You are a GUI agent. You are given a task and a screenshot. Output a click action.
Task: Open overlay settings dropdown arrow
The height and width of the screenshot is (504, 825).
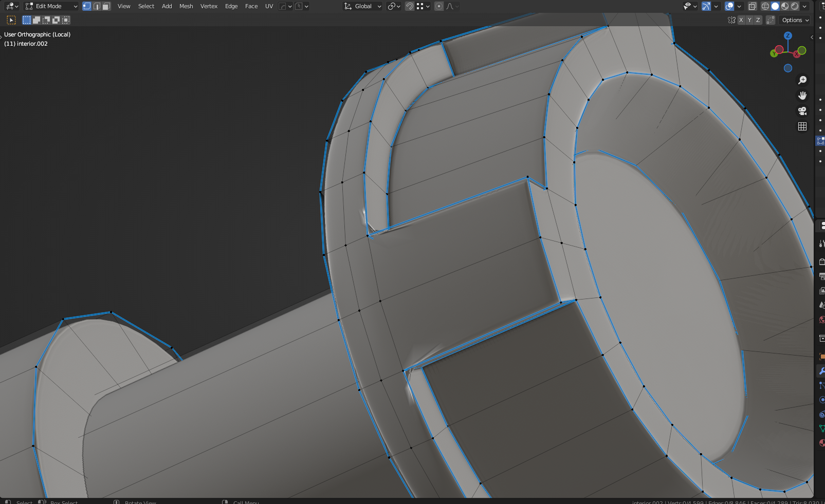click(x=739, y=6)
